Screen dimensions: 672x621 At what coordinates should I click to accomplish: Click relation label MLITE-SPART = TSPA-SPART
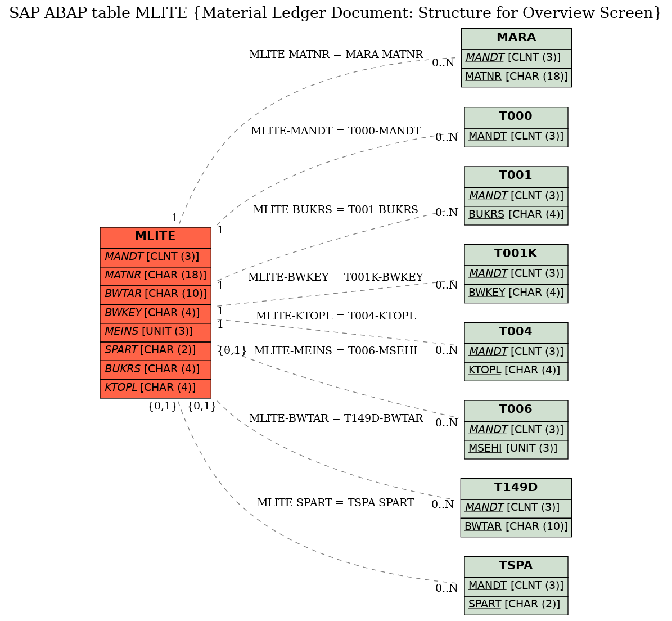[336, 503]
